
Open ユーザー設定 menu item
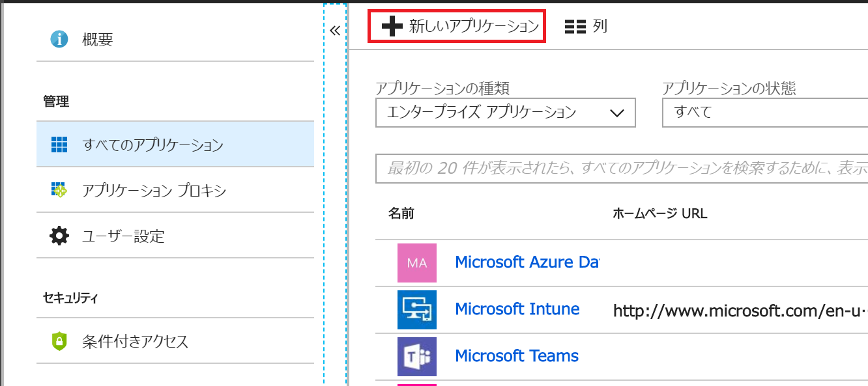pos(175,236)
